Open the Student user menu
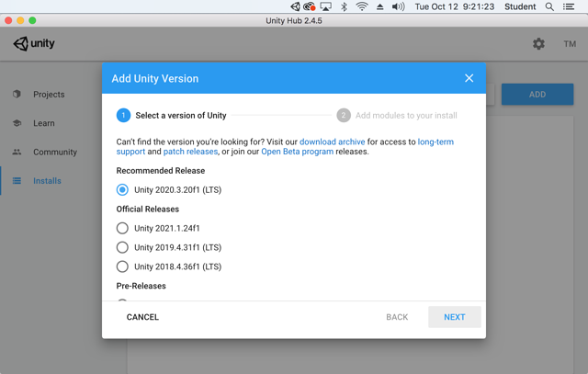588x374 pixels. [520, 6]
